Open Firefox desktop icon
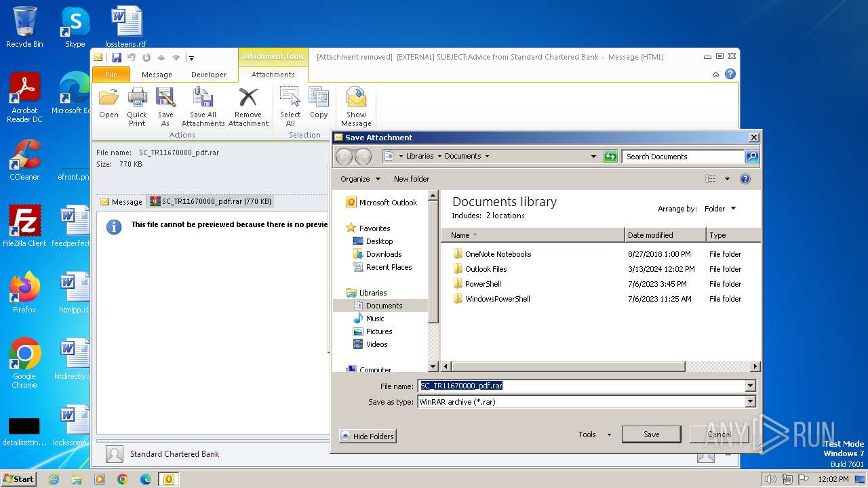 [x=24, y=293]
